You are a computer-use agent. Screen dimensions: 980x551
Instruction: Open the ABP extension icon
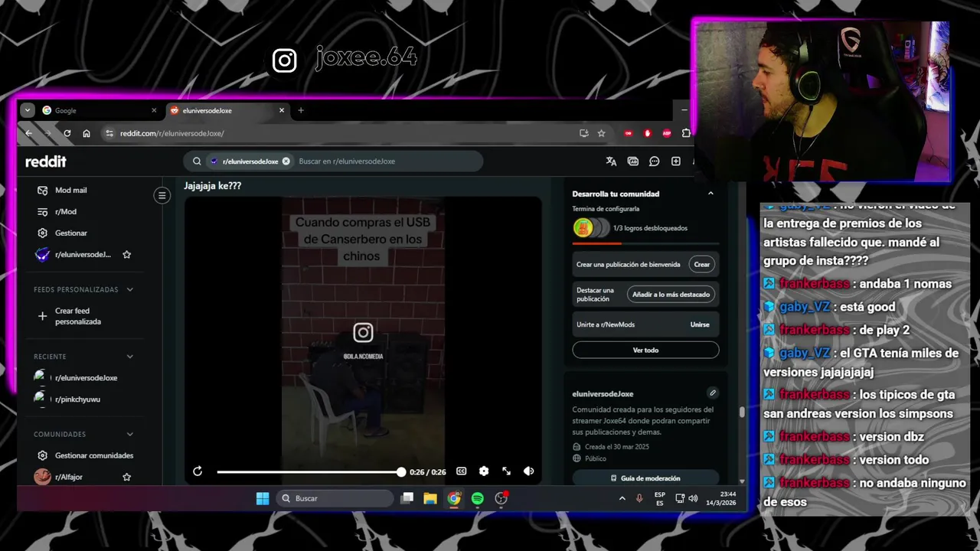[667, 133]
